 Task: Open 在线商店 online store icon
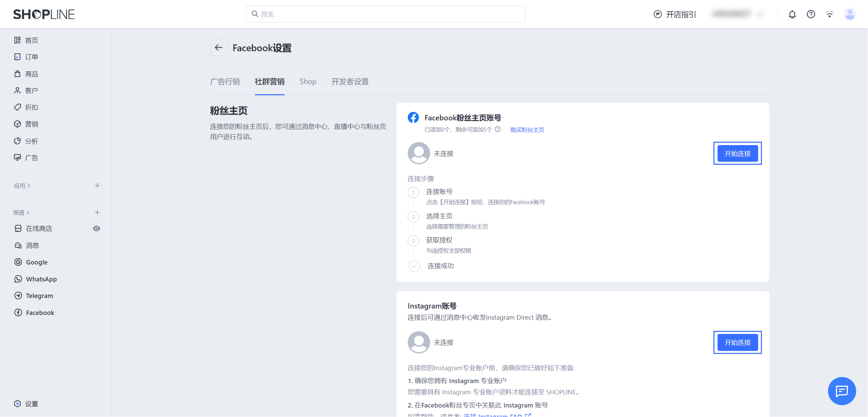[18, 229]
